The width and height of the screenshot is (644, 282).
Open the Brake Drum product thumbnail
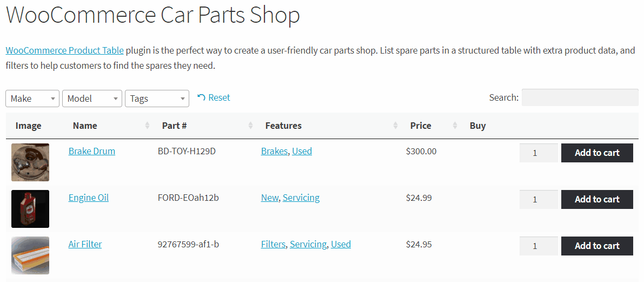(x=30, y=162)
